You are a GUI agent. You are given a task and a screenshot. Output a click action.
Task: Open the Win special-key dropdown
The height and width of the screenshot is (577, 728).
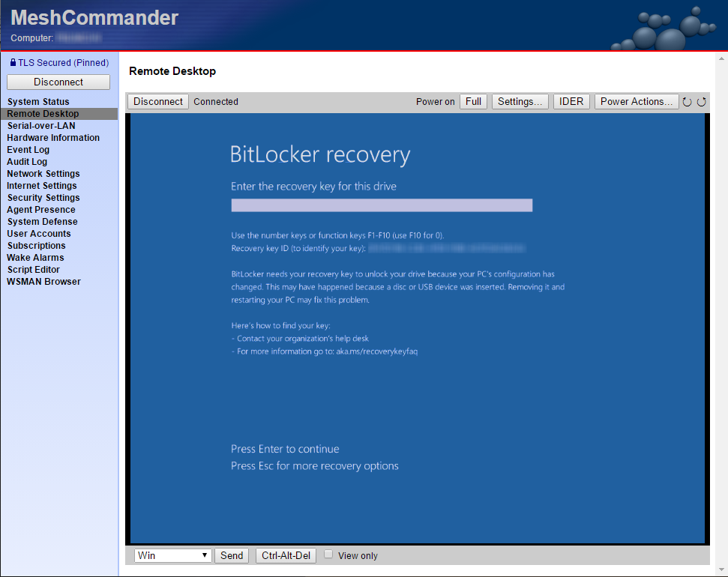pyautogui.click(x=173, y=556)
